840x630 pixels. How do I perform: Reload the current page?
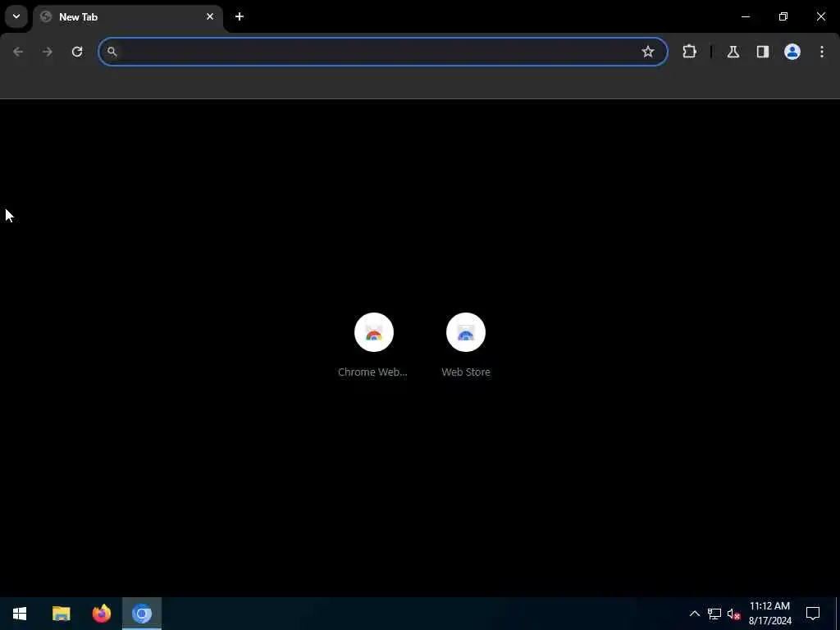pos(77,52)
